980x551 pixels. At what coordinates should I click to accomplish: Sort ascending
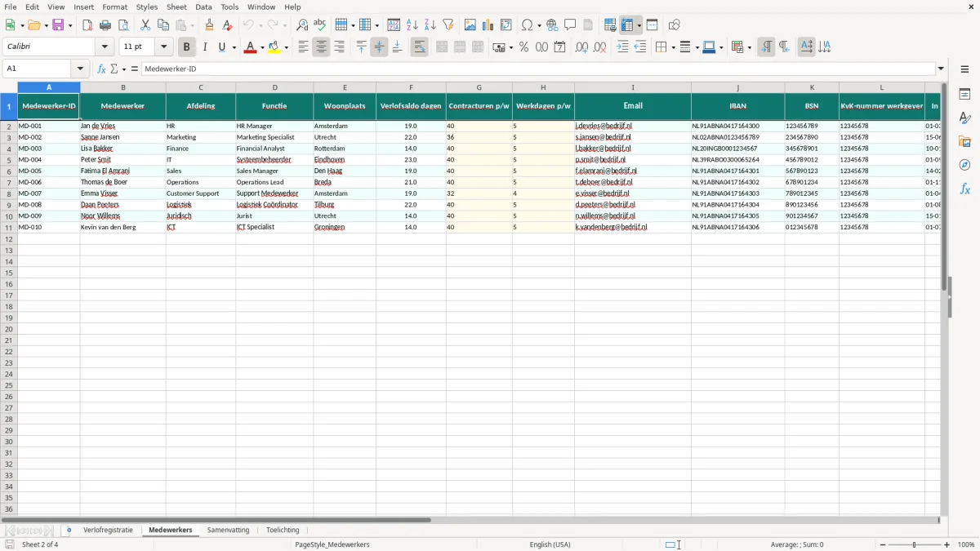coord(412,25)
